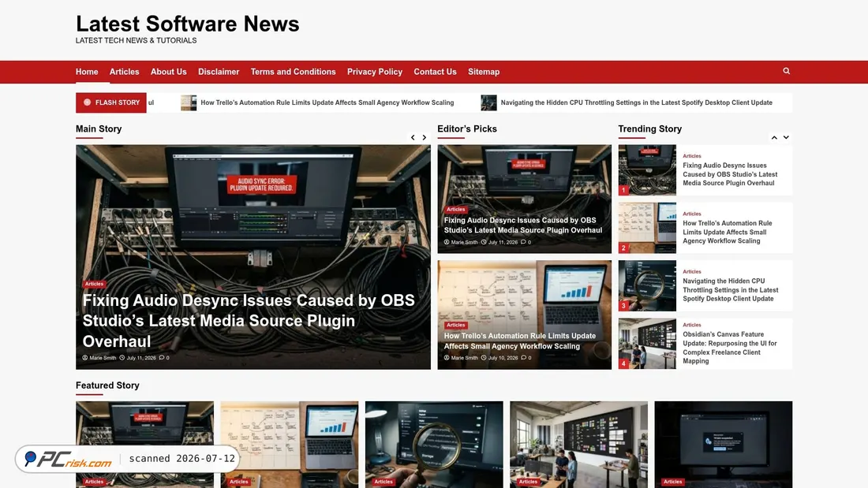The image size is (868, 488).
Task: Open the Privacy Policy page
Action: point(375,72)
